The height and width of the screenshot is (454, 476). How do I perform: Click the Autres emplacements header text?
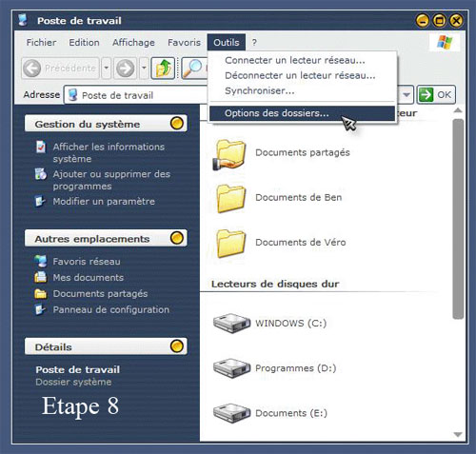tap(92, 239)
